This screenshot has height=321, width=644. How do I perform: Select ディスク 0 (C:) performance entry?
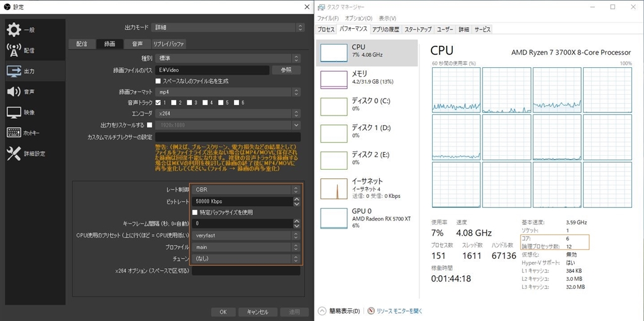[367, 106]
